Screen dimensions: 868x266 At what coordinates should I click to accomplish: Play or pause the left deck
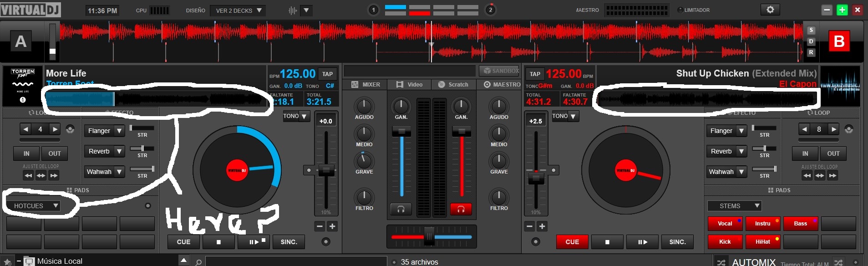click(254, 242)
